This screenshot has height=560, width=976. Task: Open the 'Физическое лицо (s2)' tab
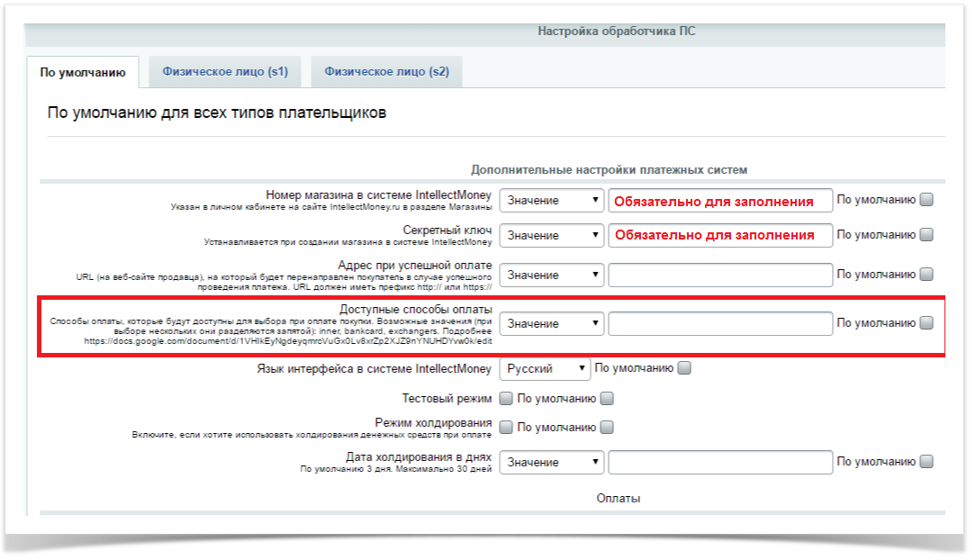click(386, 72)
